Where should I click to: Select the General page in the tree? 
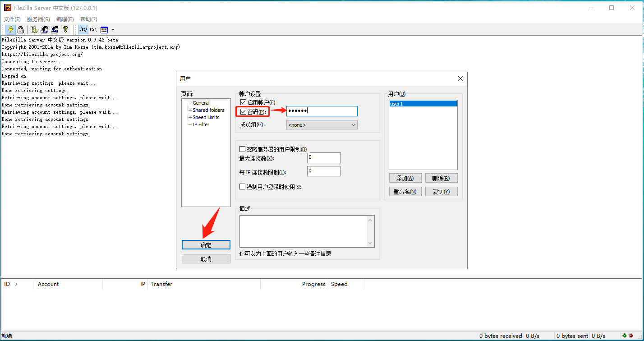pos(201,103)
